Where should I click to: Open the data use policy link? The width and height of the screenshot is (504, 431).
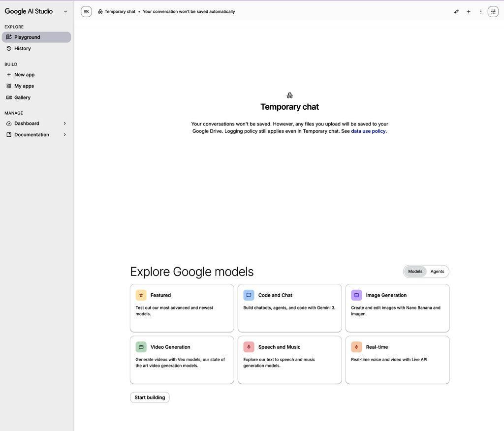368,131
